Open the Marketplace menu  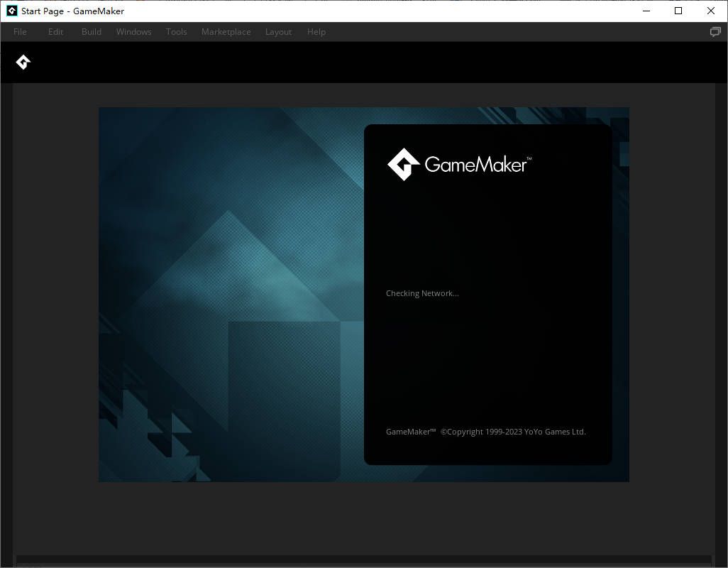pos(226,32)
